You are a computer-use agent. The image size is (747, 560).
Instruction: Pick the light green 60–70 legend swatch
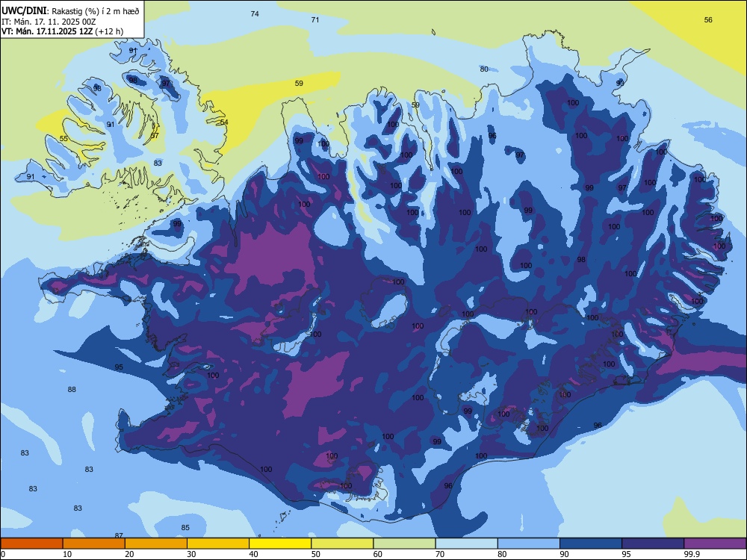coord(404,544)
